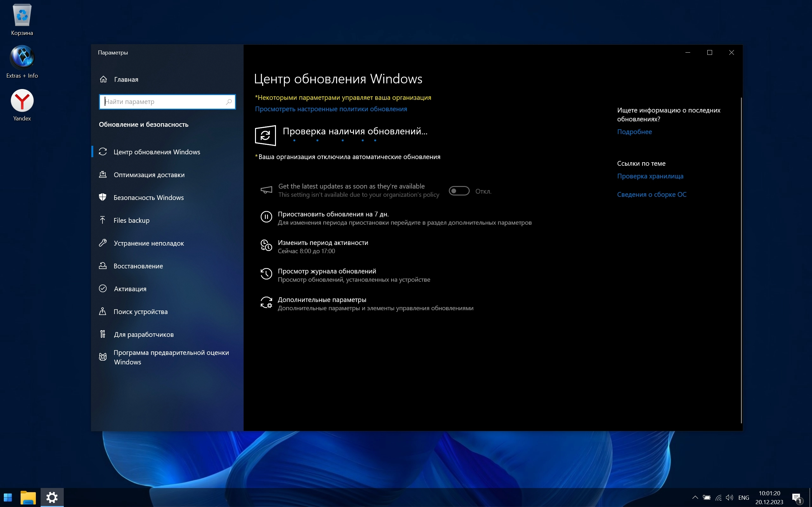Click the vertical scrollbar on right
Viewport: 812px width, 507px height.
pyautogui.click(x=741, y=260)
